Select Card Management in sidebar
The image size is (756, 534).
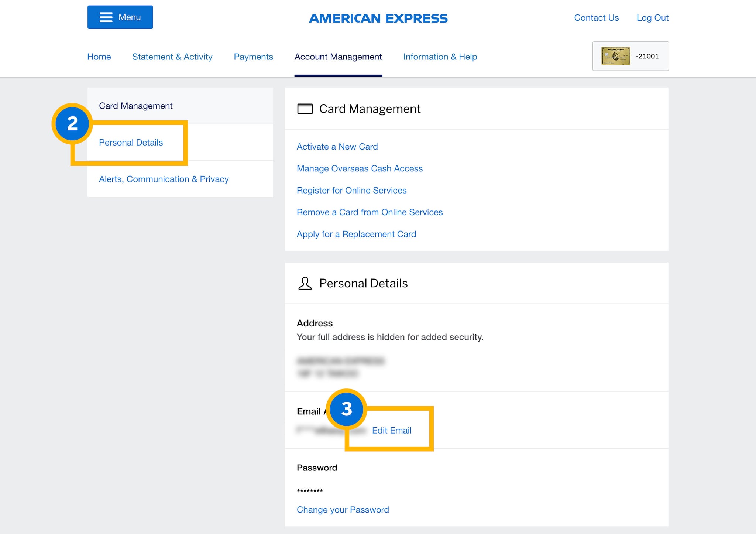click(x=135, y=106)
